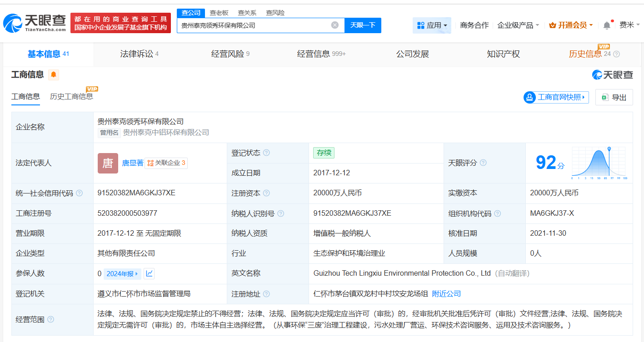Switch to the 历史工商信息 tab
Image resolution: width=644 pixels, height=342 pixels.
(72, 97)
